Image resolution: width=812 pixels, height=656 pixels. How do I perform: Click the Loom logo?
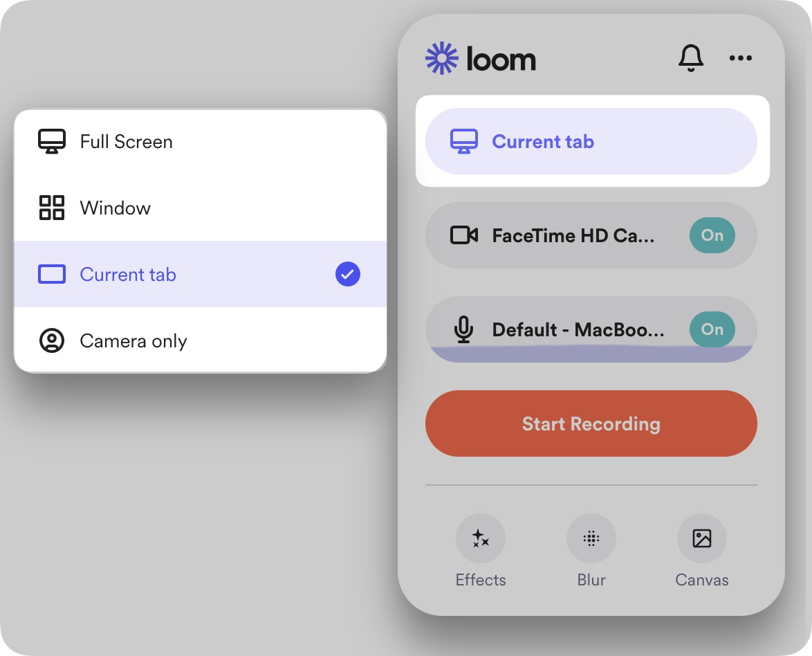[480, 58]
